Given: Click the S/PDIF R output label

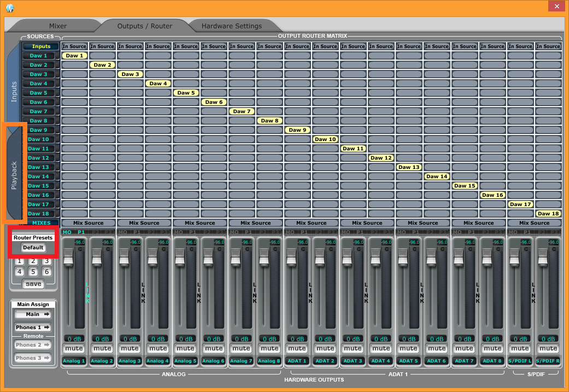Looking at the screenshot, I should pos(548,361).
